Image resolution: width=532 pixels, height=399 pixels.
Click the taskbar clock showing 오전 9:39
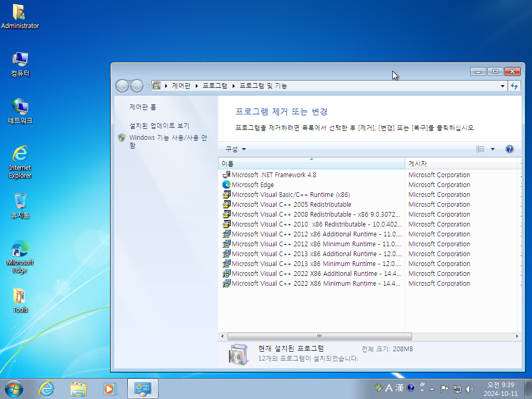(500, 389)
